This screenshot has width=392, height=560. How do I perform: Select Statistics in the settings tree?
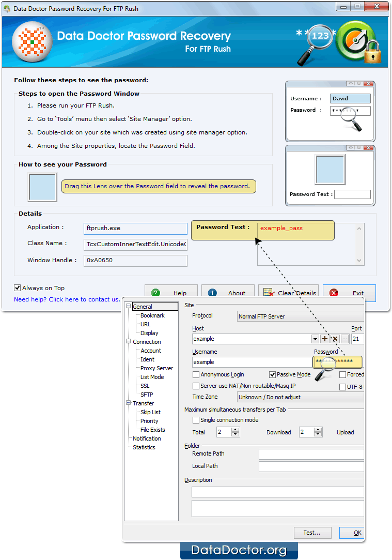pos(144,447)
